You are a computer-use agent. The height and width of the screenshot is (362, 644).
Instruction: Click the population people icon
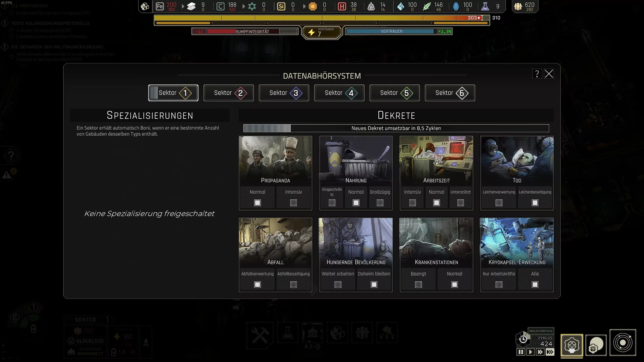tap(518, 6)
